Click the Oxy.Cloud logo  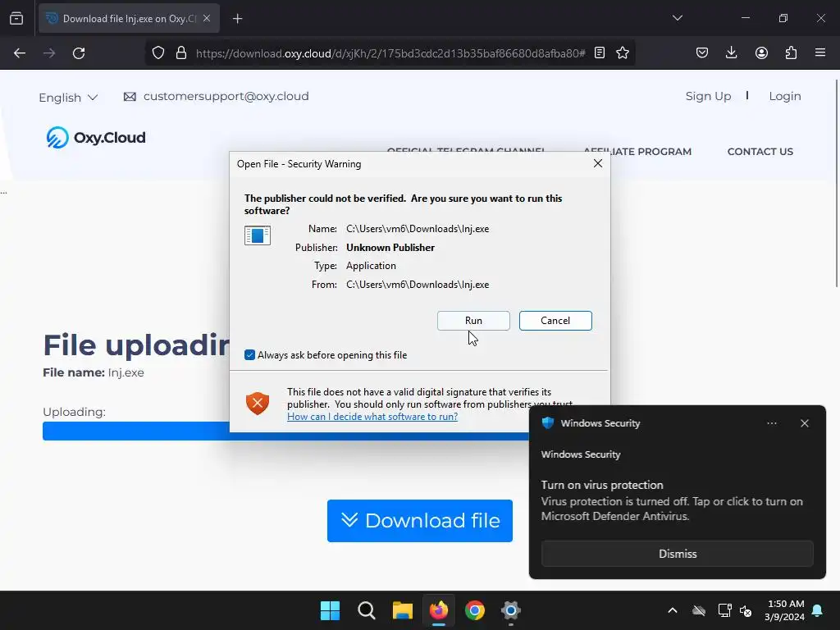pos(96,137)
